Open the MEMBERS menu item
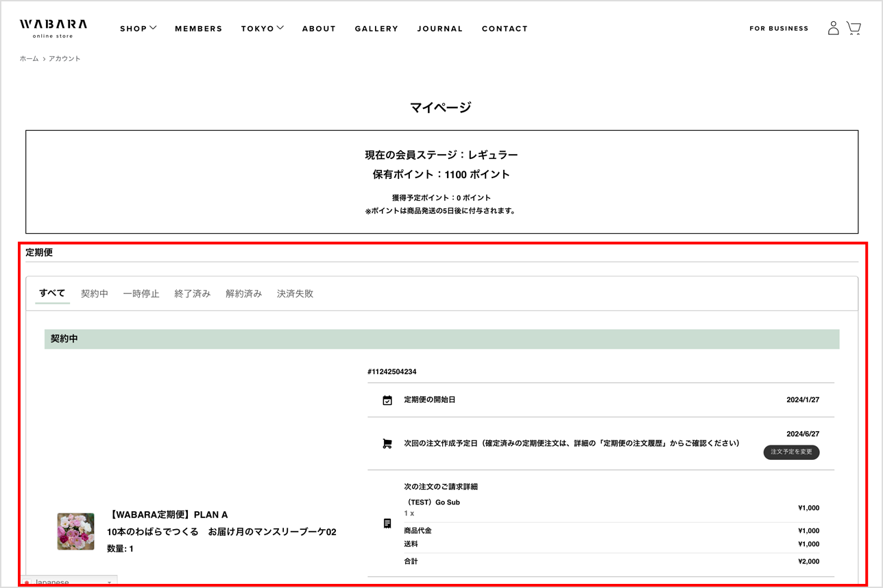The image size is (883, 588). 198,29
